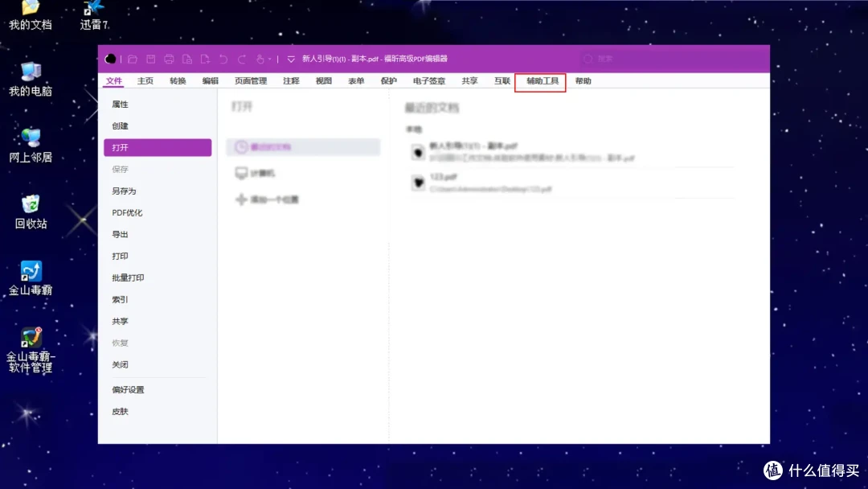Click the Save floppy-disk icon
Screen dimensions: 868x489
150,59
